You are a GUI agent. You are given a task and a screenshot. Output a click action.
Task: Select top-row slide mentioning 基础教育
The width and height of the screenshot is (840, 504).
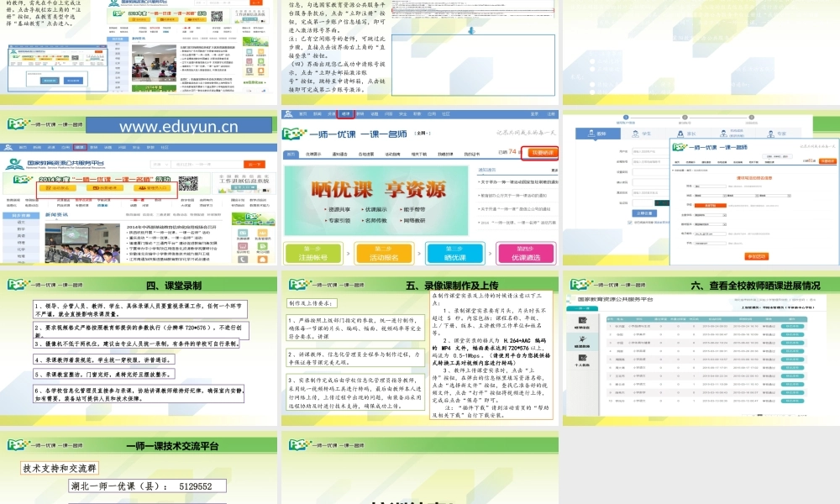click(139, 52)
